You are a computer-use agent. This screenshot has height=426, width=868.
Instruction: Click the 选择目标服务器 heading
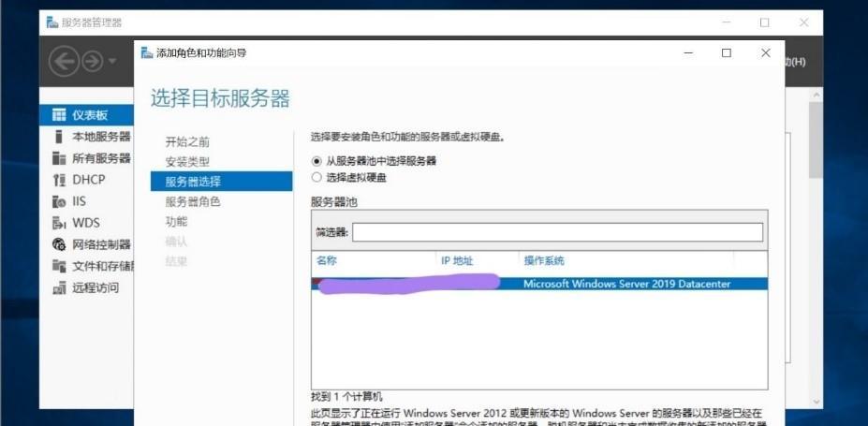pyautogui.click(x=220, y=98)
